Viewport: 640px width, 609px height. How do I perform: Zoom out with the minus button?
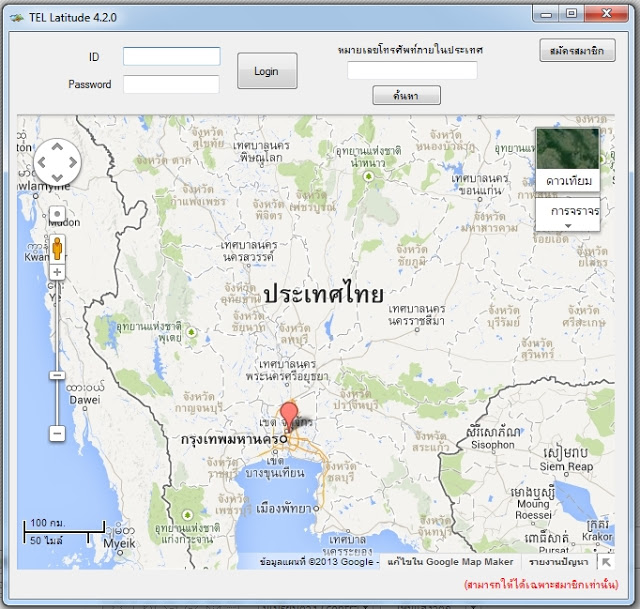57,433
